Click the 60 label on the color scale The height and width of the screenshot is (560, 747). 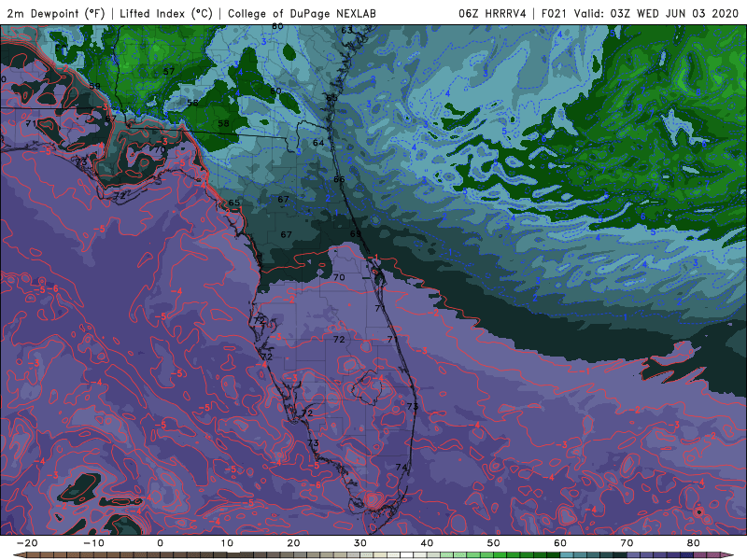pos(560,543)
